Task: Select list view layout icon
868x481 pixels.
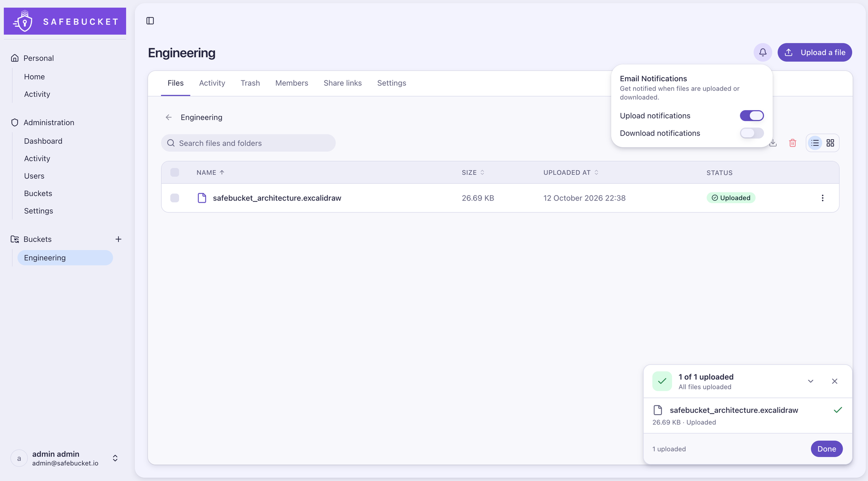Action: pyautogui.click(x=815, y=143)
